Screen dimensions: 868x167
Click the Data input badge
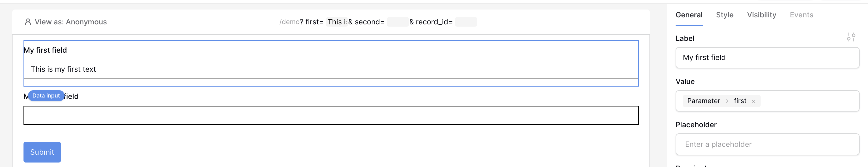46,96
